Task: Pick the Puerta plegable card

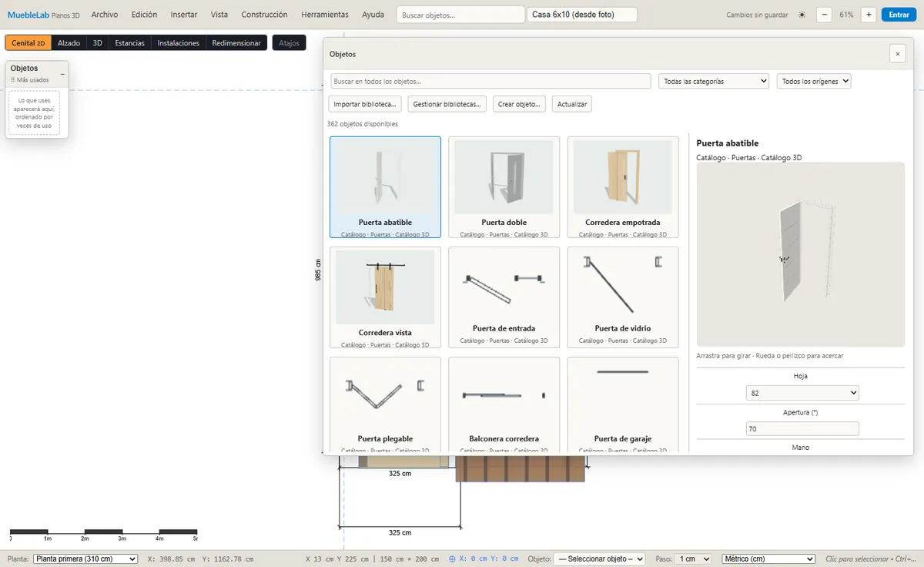Action: 385,404
